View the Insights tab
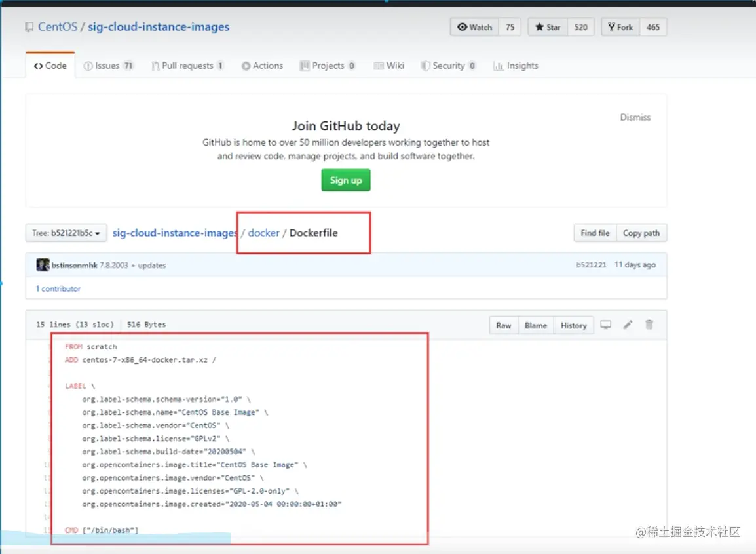This screenshot has width=756, height=554. point(516,66)
